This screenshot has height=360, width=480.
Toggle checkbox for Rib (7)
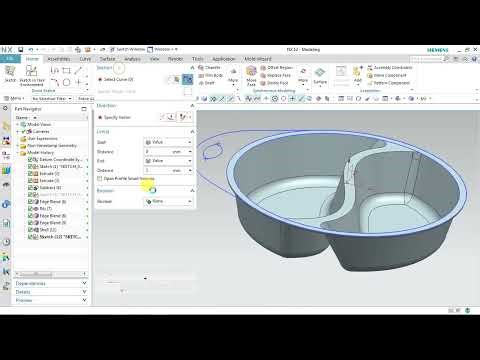click(x=30, y=209)
